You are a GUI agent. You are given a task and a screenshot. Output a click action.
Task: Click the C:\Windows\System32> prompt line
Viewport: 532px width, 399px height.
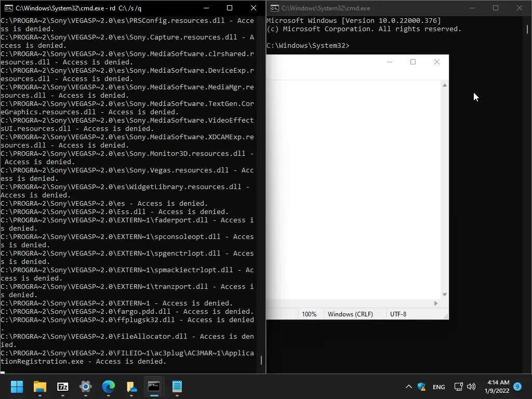point(308,46)
